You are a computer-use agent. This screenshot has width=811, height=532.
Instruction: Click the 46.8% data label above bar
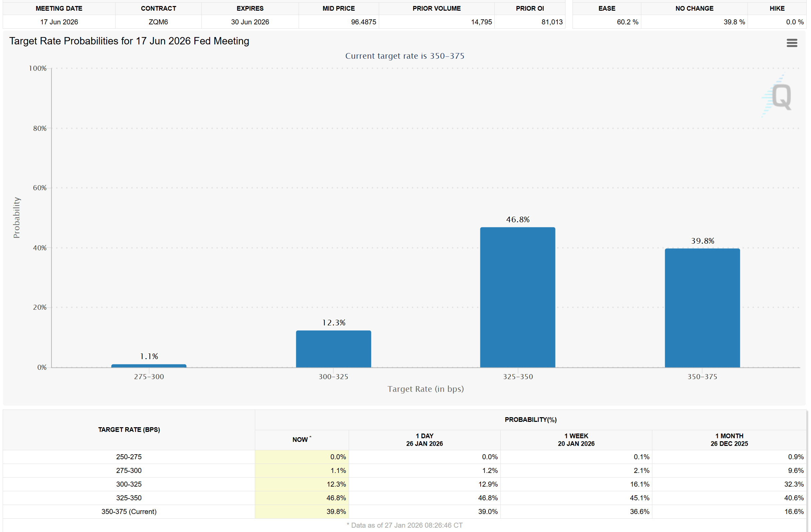pyautogui.click(x=518, y=219)
